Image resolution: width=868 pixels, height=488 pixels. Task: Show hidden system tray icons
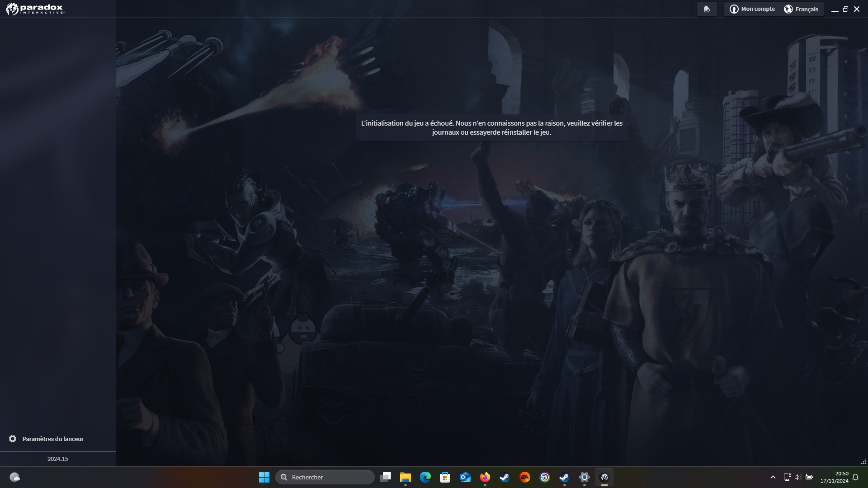point(773,477)
